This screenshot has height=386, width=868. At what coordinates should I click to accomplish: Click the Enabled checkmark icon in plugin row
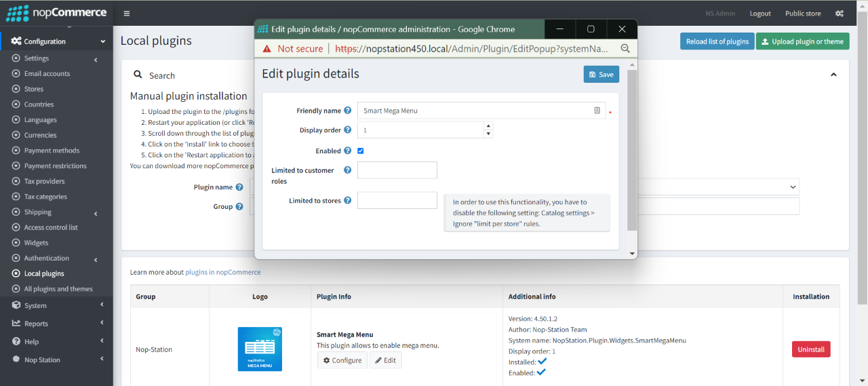tap(541, 372)
